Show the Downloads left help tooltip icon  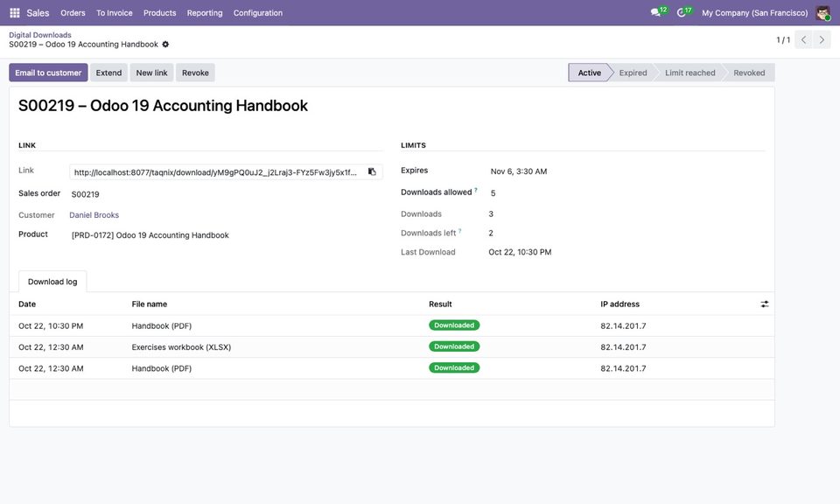point(459,231)
